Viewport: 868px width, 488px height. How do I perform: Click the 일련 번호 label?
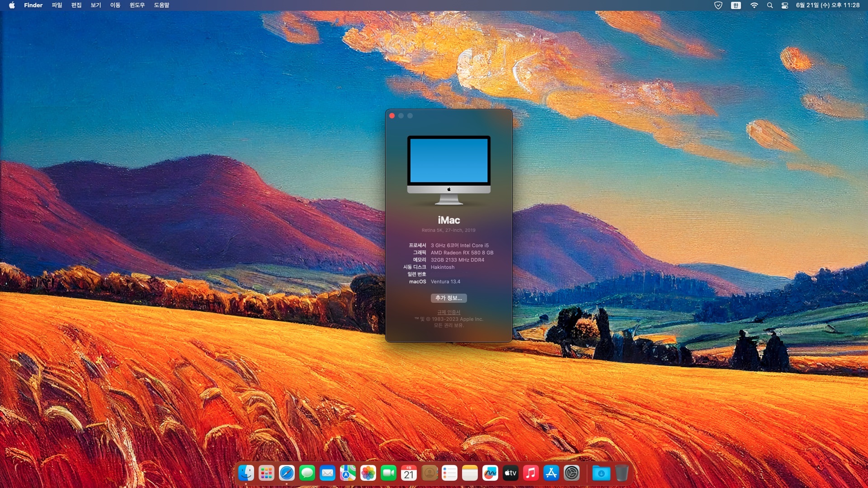[x=416, y=274]
